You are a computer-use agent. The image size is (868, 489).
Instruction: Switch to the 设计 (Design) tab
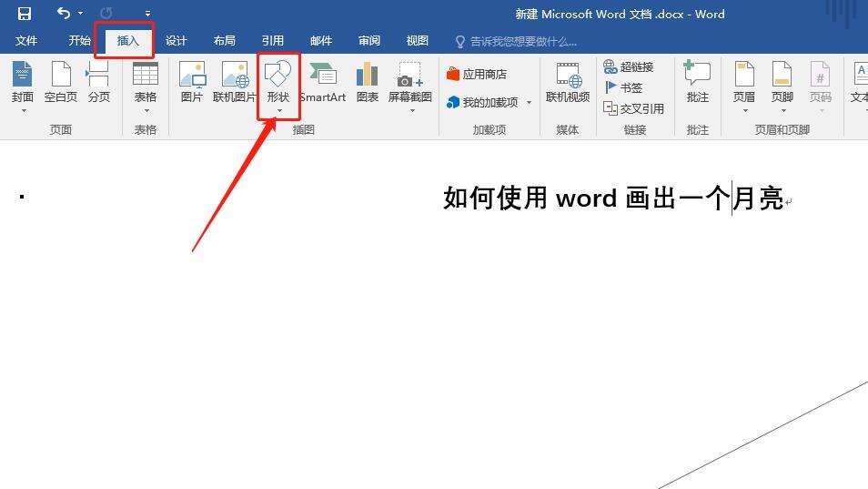point(176,40)
